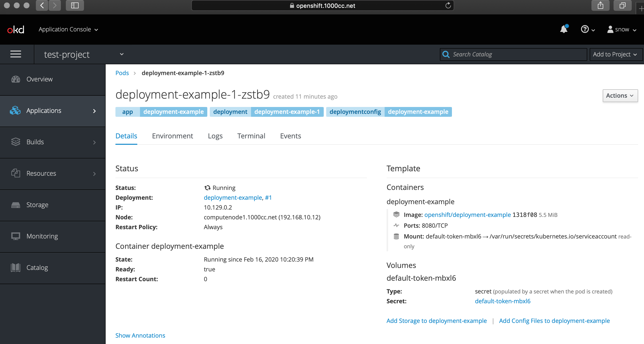
Task: Expand the Builds submenu arrow
Action: point(94,142)
